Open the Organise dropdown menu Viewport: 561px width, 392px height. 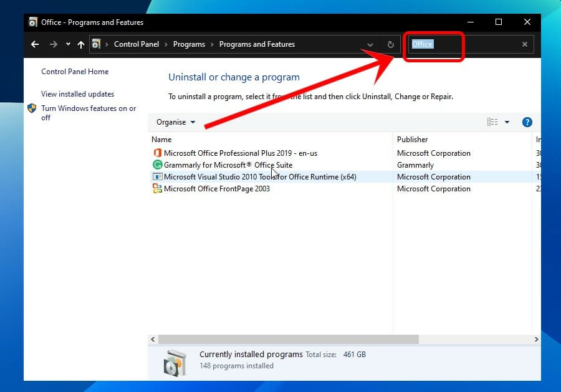(176, 122)
